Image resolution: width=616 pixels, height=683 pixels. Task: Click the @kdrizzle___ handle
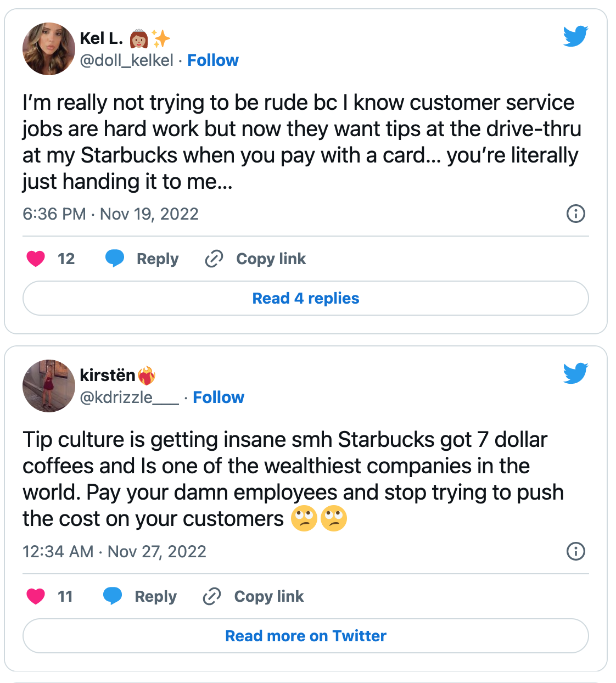tap(129, 398)
